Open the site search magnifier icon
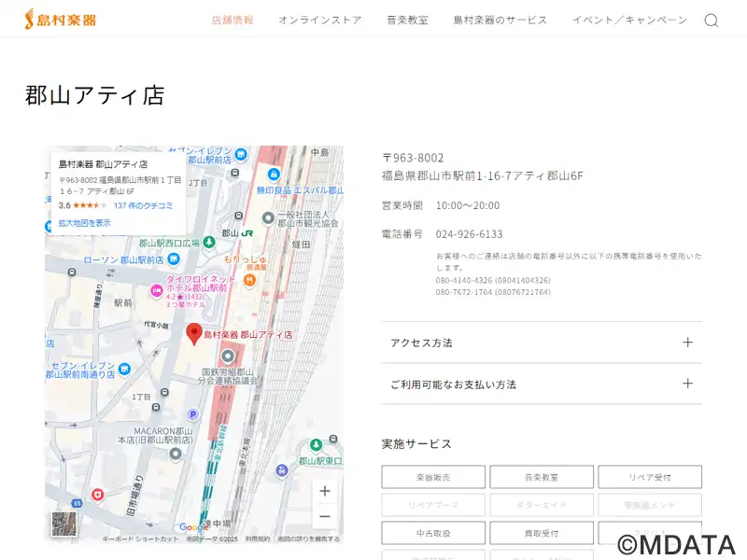The width and height of the screenshot is (747, 560). click(712, 21)
